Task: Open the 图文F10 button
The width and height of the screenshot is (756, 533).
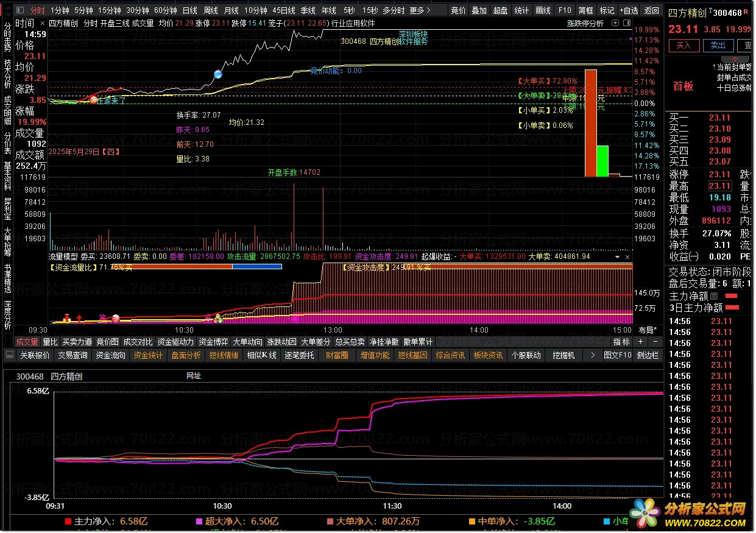Action: pyautogui.click(x=617, y=355)
